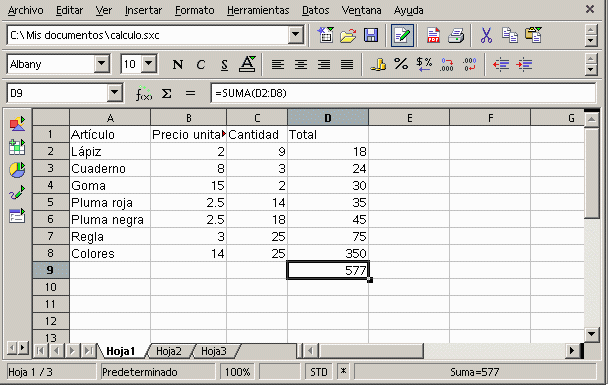Expand the top toolbar overflow arrow
Viewport: 608px width, 385px height.
tap(591, 40)
